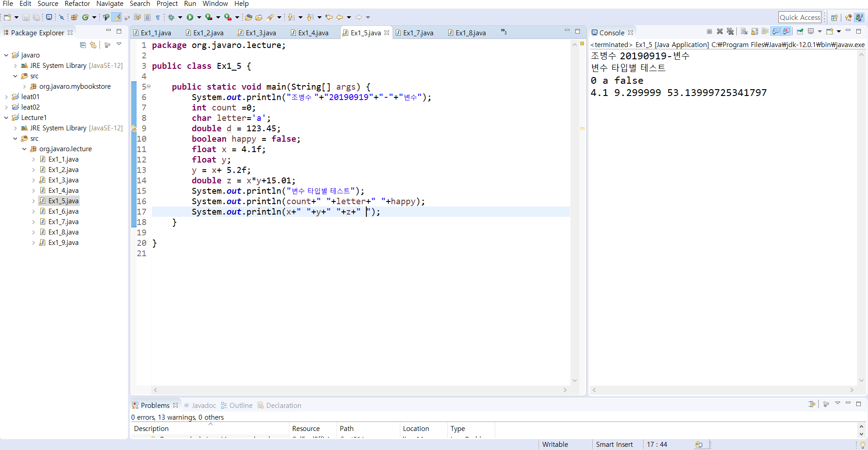Switch to the Ex1_8.java editor tab
Image resolution: width=868 pixels, height=450 pixels.
point(467,33)
